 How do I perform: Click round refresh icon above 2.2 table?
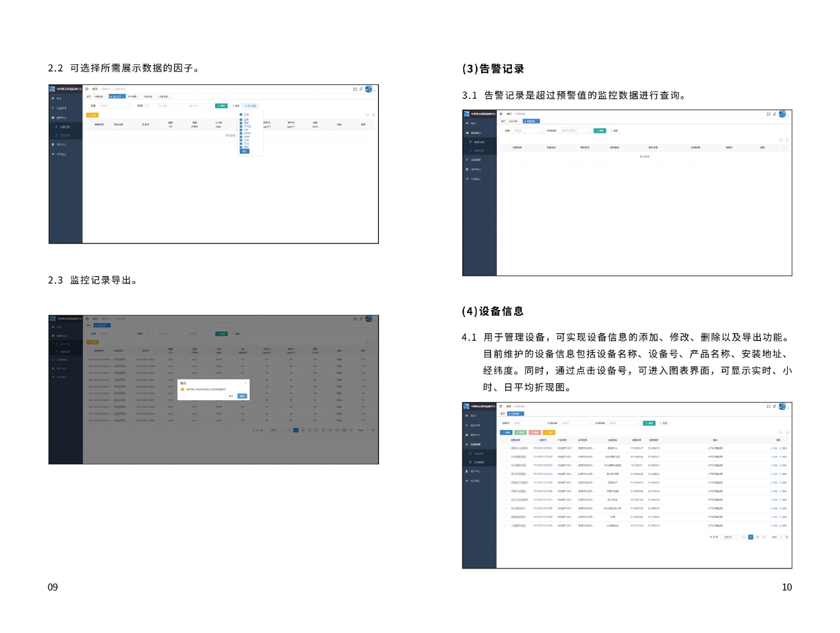374,115
